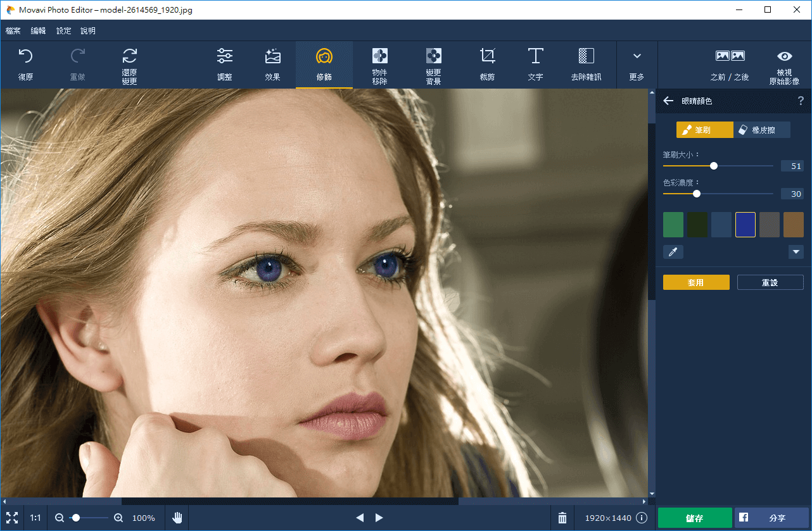This screenshot has height=531, width=812.
Task: Toggle the Before / After (之前/之後) view
Action: 730,65
